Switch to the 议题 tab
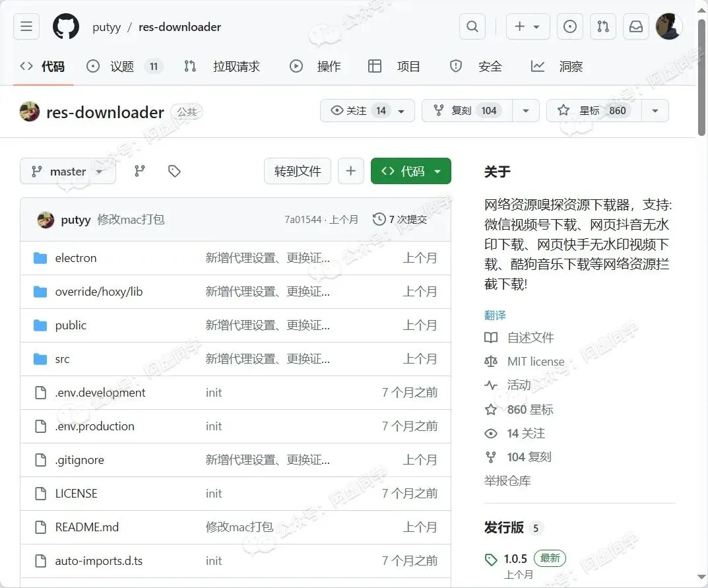 click(124, 67)
